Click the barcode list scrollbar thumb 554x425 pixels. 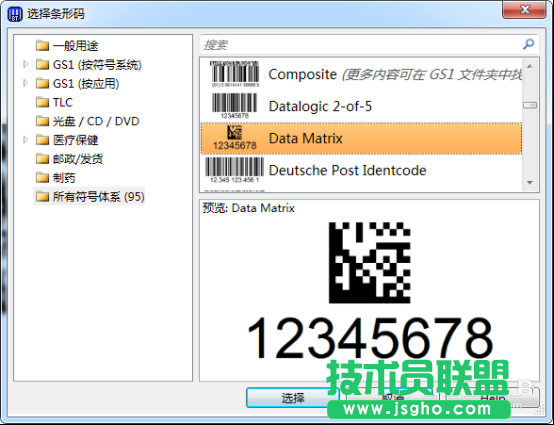pyautogui.click(x=530, y=105)
